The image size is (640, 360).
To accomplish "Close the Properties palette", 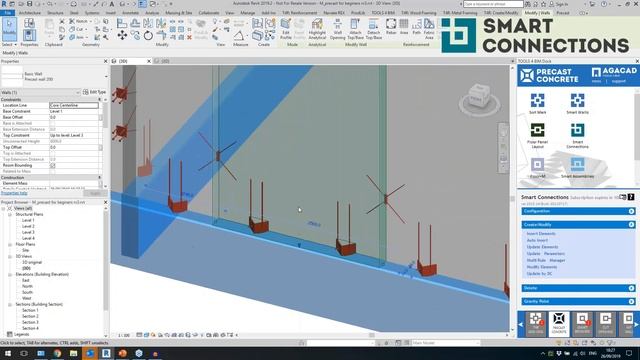I will pos(106,61).
